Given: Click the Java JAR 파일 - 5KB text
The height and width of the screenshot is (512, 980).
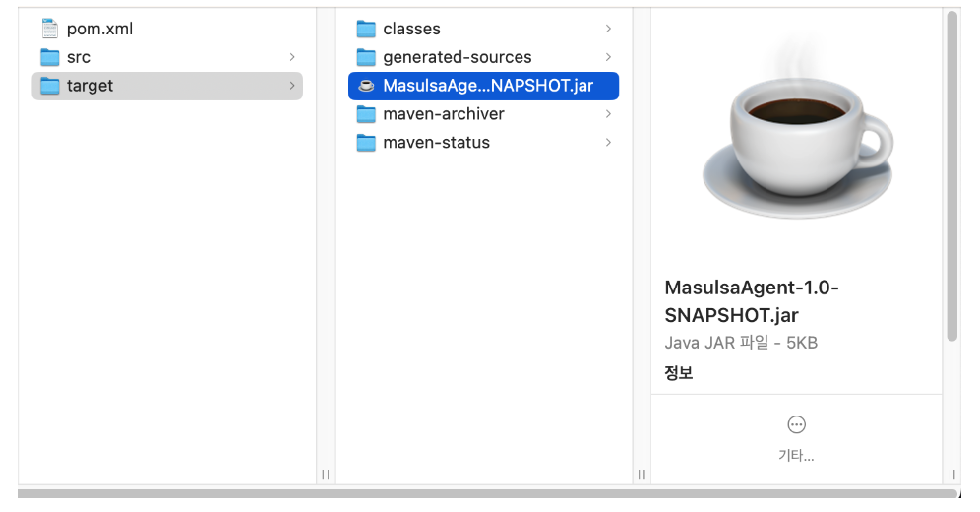Looking at the screenshot, I should (x=741, y=344).
